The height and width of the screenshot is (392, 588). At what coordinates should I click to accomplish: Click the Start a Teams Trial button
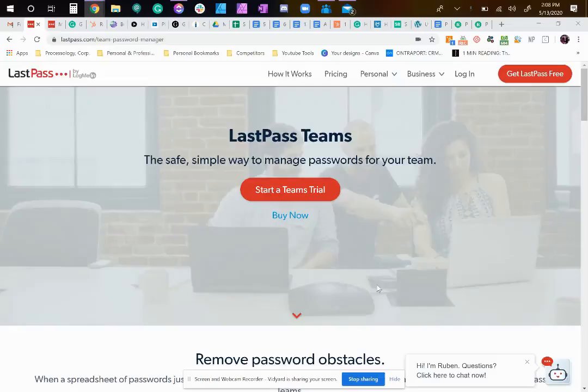[x=290, y=189]
